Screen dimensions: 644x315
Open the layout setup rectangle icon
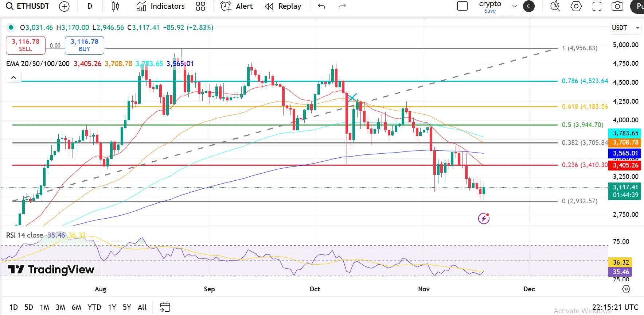462,6
